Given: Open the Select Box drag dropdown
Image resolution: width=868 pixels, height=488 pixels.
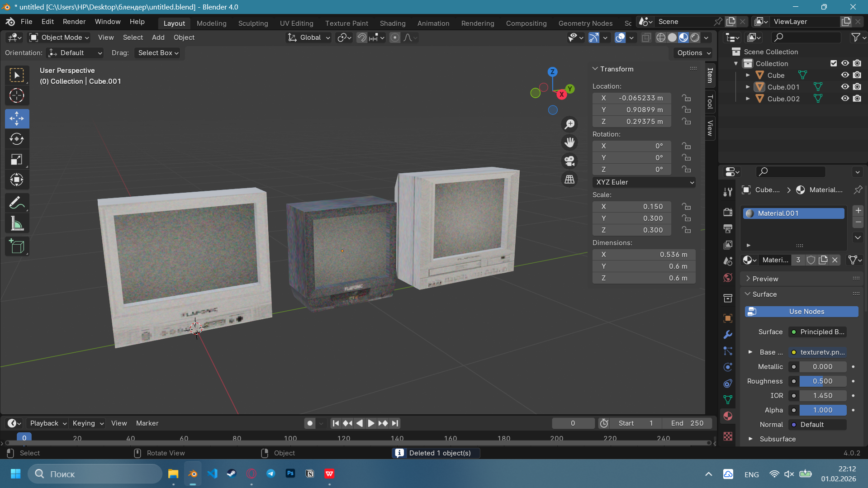Looking at the screenshot, I should pos(158,53).
